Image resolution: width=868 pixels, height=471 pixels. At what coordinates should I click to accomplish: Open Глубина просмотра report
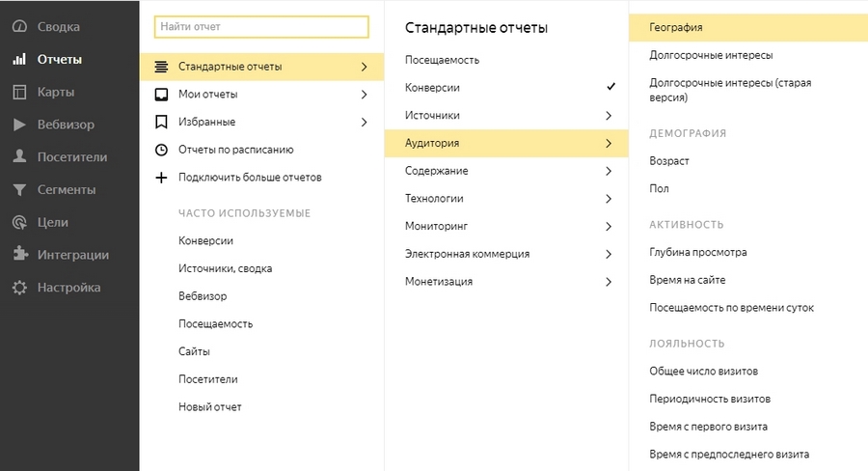pos(698,252)
